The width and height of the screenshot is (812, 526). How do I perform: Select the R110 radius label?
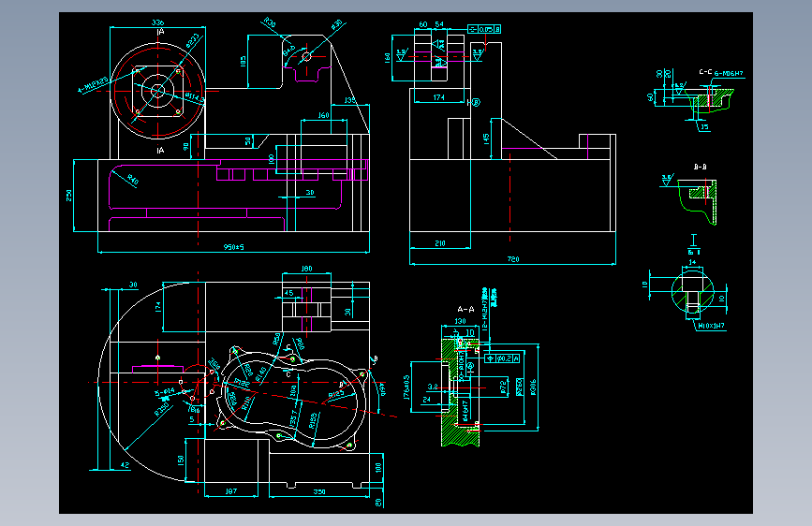(247, 402)
